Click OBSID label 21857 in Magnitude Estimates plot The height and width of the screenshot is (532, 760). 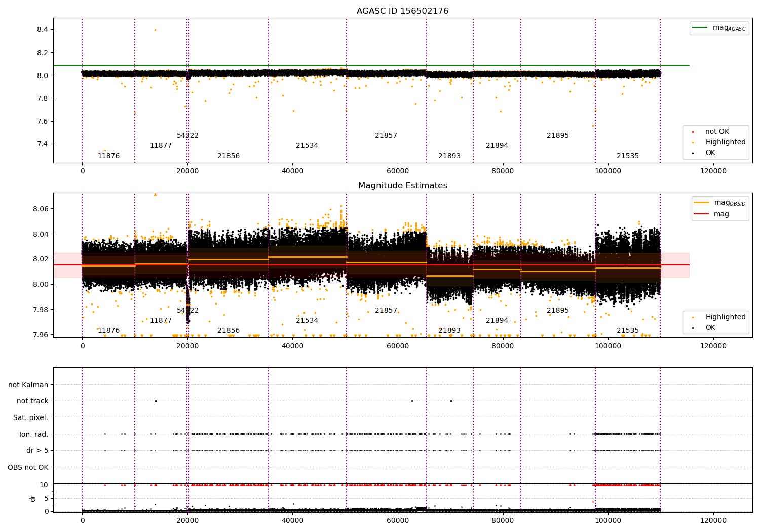(386, 311)
